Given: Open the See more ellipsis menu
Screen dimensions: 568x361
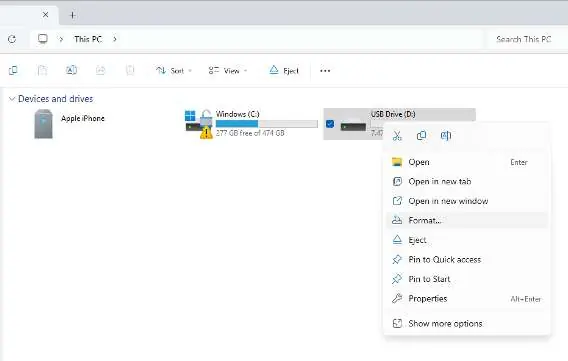Looking at the screenshot, I should point(325,71).
